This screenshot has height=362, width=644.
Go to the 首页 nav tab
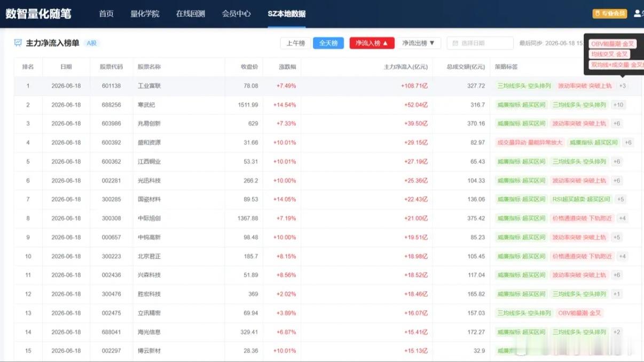tap(106, 14)
